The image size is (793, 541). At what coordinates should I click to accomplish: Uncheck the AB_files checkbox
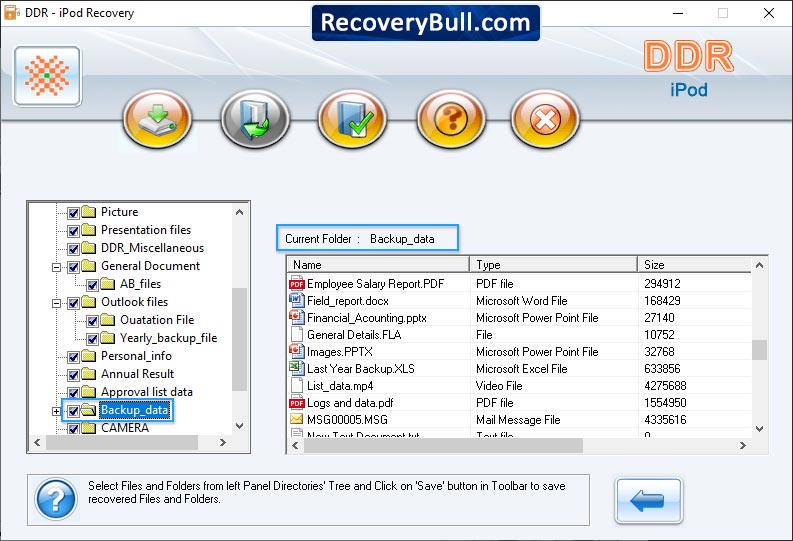pyautogui.click(x=92, y=285)
